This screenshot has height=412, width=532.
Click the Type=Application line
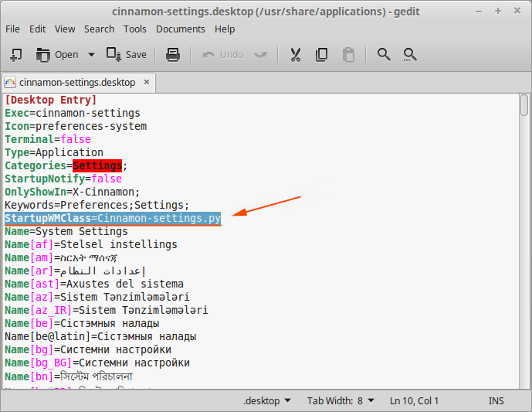(54, 152)
